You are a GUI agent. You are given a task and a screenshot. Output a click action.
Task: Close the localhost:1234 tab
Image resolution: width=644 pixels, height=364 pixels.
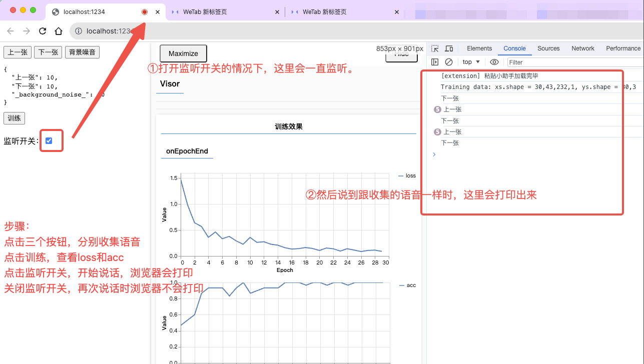(x=158, y=11)
